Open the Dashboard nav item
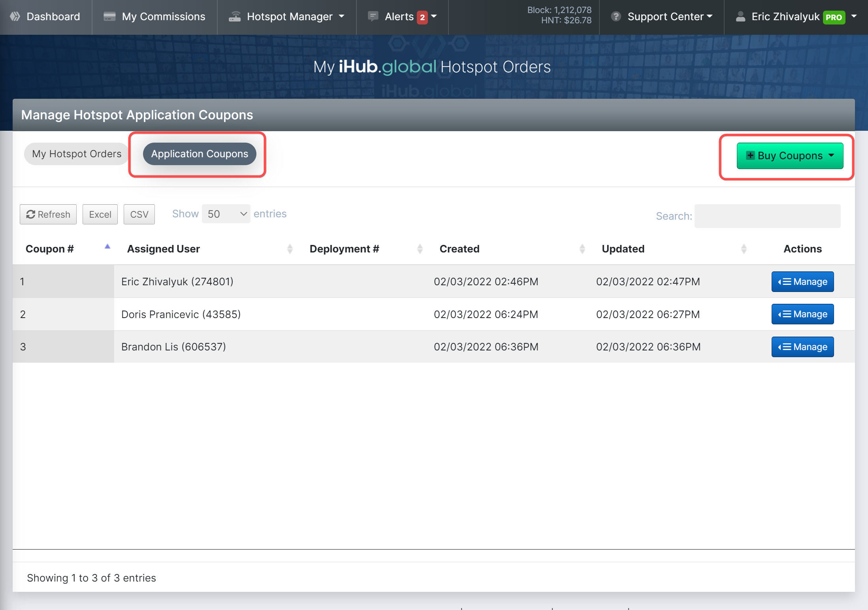Viewport: 868px width, 610px height. coord(45,17)
